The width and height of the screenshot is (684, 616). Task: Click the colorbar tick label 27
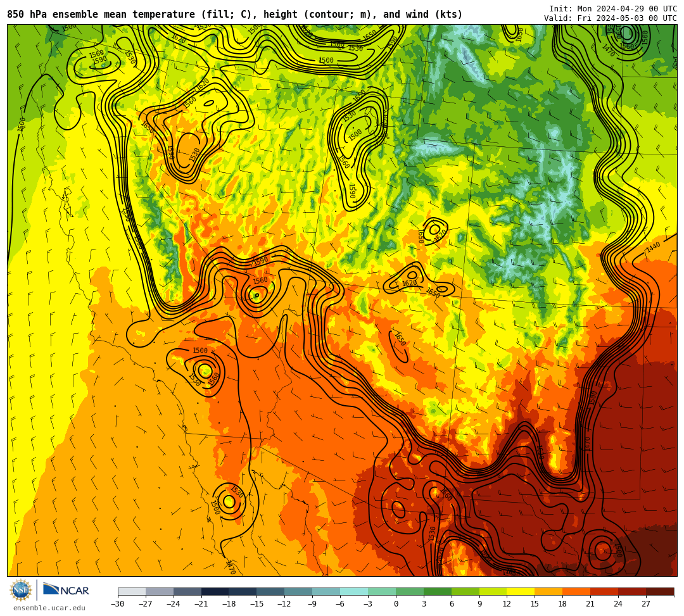(x=645, y=604)
